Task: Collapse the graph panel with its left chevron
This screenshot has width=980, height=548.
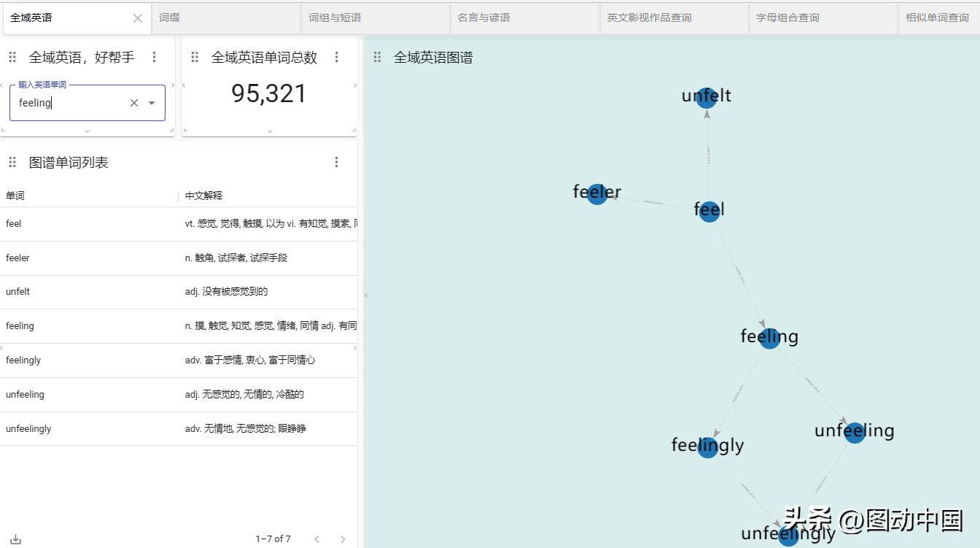Action: click(366, 295)
